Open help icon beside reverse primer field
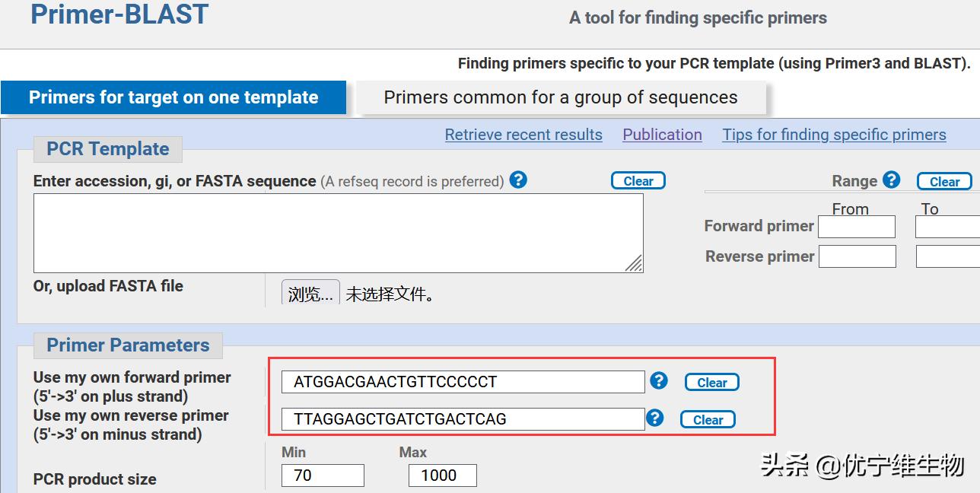This screenshot has height=493, width=980. (x=654, y=418)
